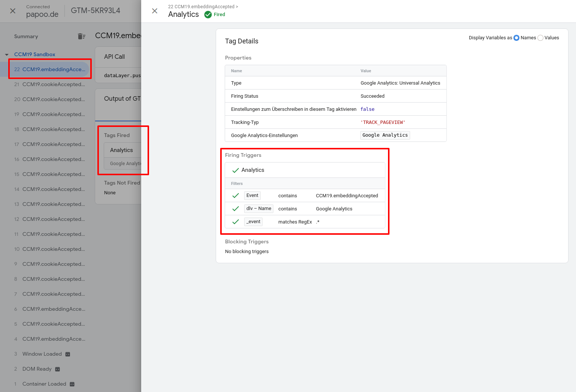Close the Tag Assistant debug session
576x392 pixels.
point(13,11)
